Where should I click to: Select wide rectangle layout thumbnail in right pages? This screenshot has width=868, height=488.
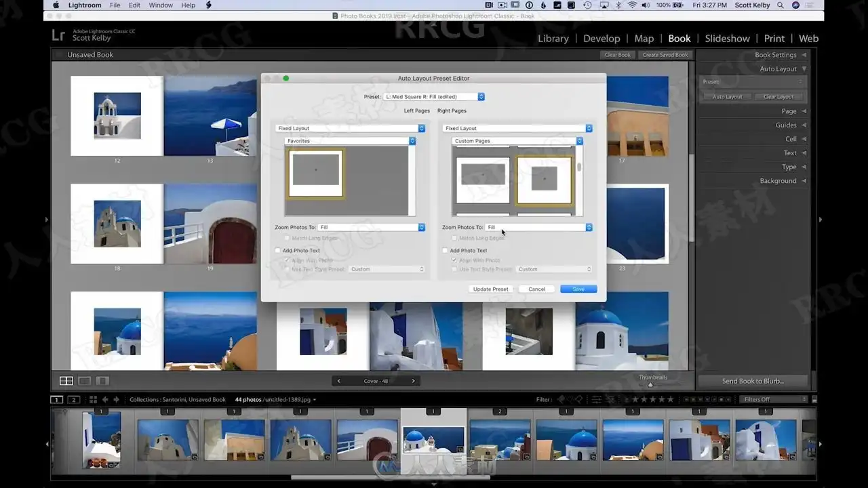point(483,180)
